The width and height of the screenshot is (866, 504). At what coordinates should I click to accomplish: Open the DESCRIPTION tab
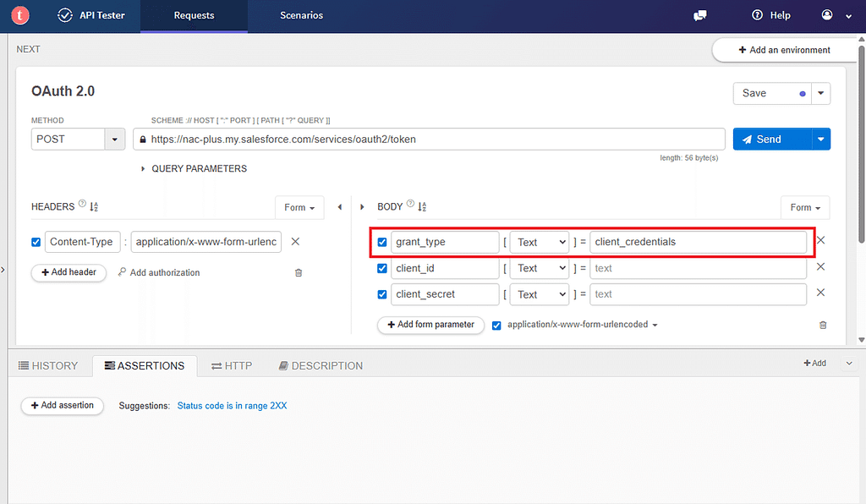[321, 365]
